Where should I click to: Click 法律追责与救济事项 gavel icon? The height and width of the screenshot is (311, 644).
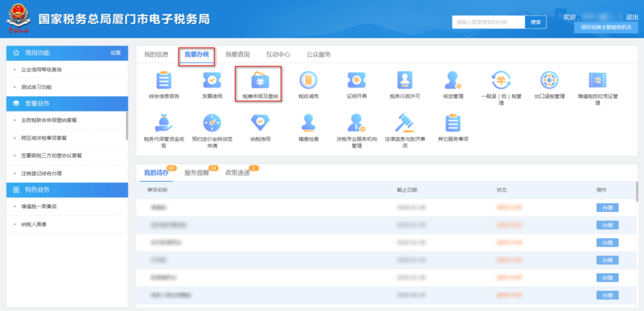[405, 123]
